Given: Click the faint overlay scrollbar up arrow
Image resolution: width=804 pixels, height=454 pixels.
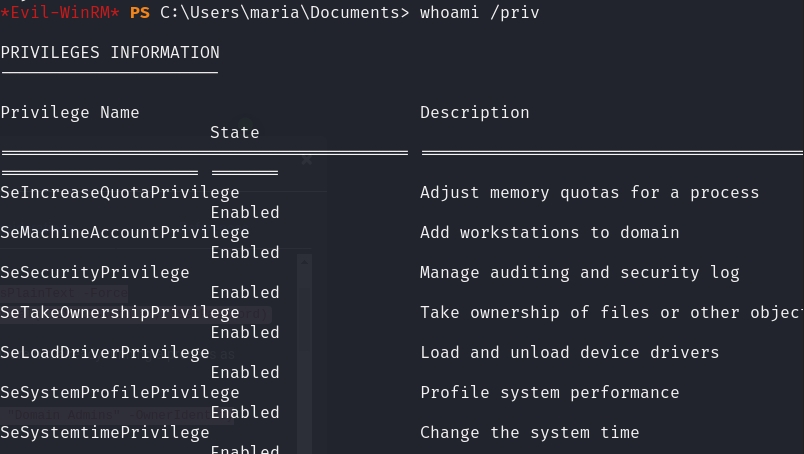Looking at the screenshot, I should click(305, 261).
